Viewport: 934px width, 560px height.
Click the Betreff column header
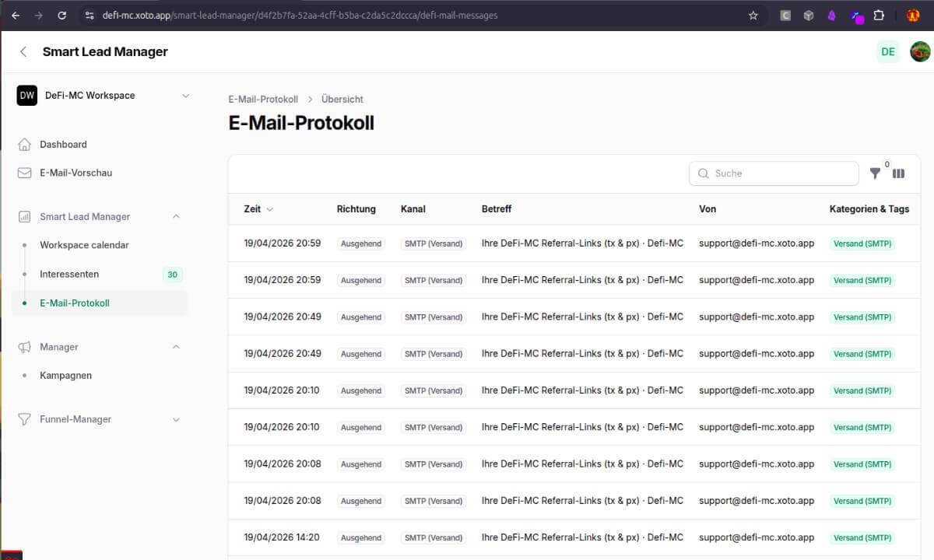point(497,209)
